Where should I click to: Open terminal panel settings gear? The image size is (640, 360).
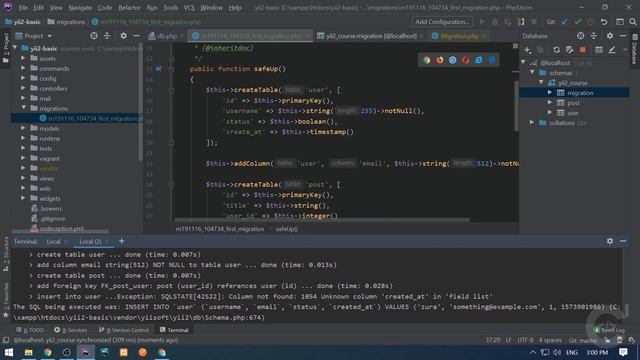point(609,241)
